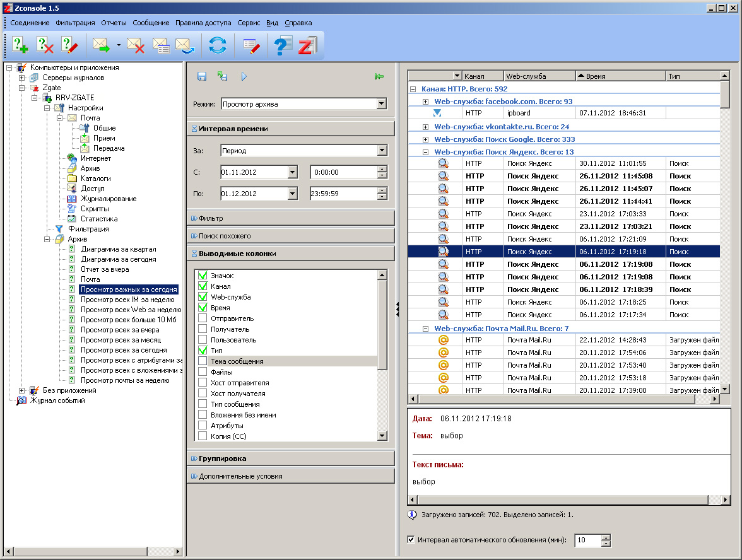Click the start date field 01.11.2012
742x560 pixels.
point(253,172)
